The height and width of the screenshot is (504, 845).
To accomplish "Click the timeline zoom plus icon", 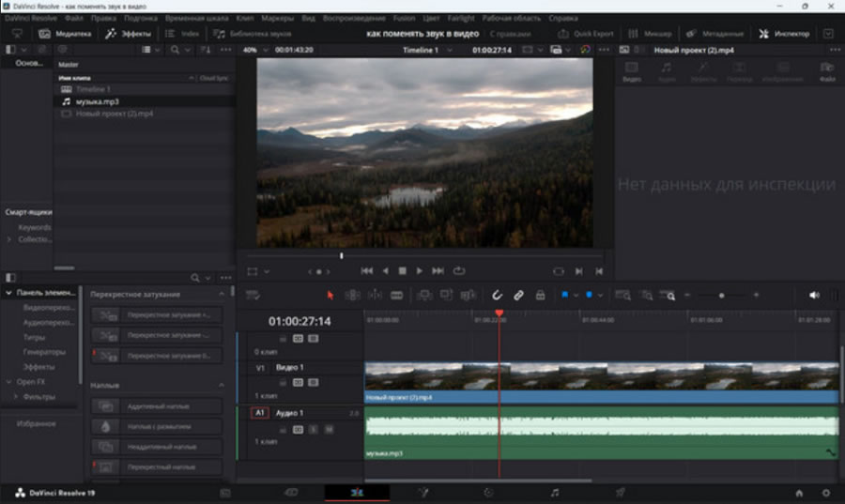I will tap(756, 295).
